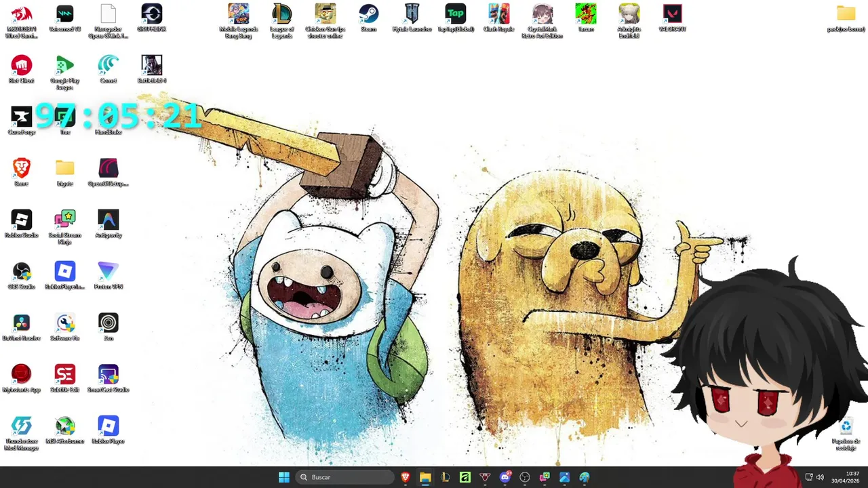Image resolution: width=868 pixels, height=488 pixels.
Task: Open Proton VPN shortcut
Action: (108, 277)
